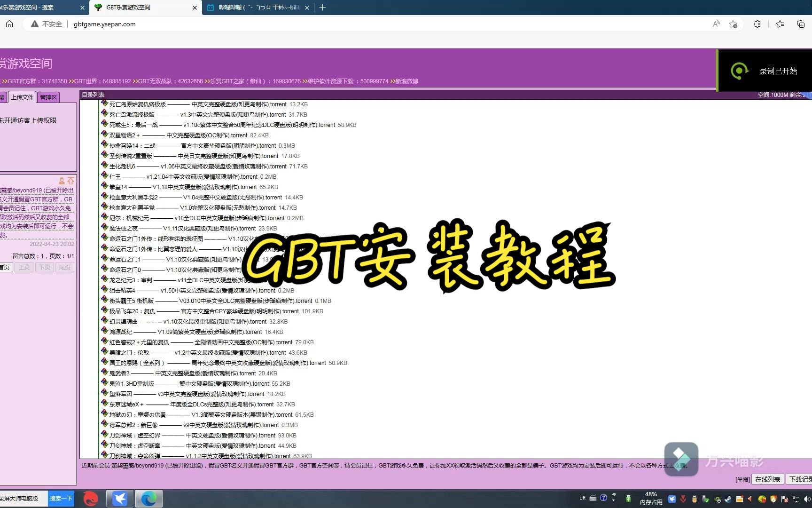Open read aloud icon in address bar
Screen dimensions: 812x508
point(716,24)
